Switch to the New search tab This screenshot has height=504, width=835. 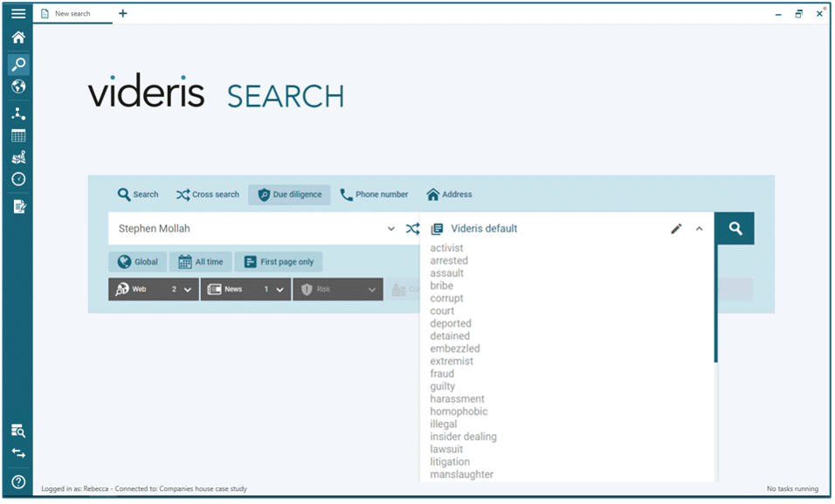coord(72,13)
